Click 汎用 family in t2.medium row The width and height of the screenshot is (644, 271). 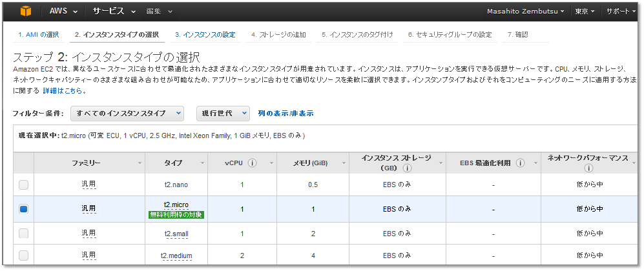(x=88, y=256)
